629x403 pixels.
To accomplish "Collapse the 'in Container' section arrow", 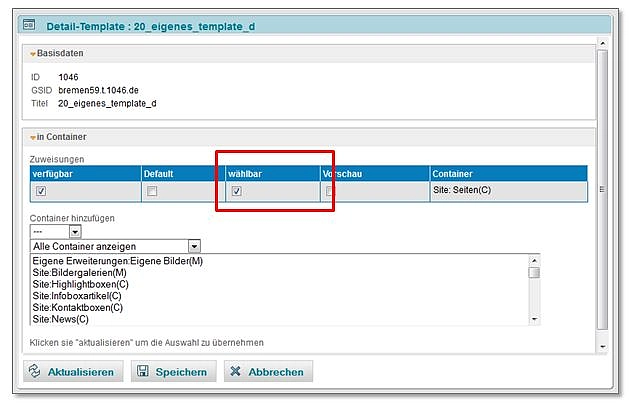I will [33, 136].
